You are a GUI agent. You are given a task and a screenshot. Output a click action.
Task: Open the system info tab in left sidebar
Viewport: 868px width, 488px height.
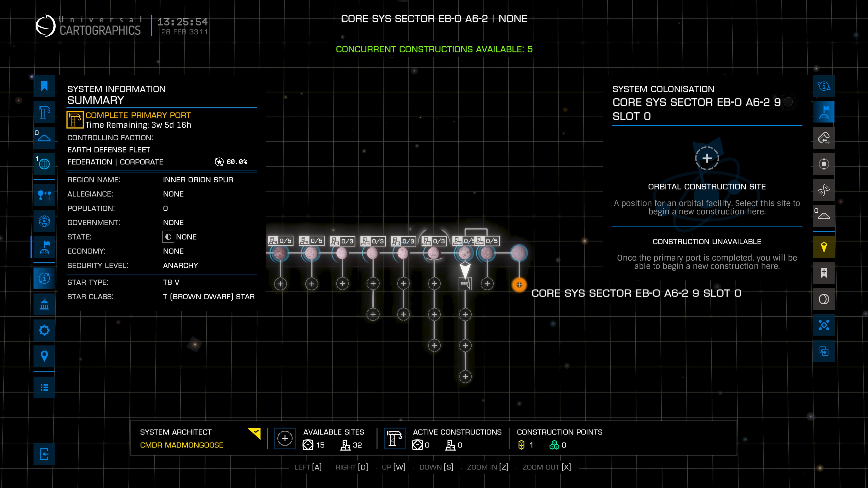tap(44, 278)
